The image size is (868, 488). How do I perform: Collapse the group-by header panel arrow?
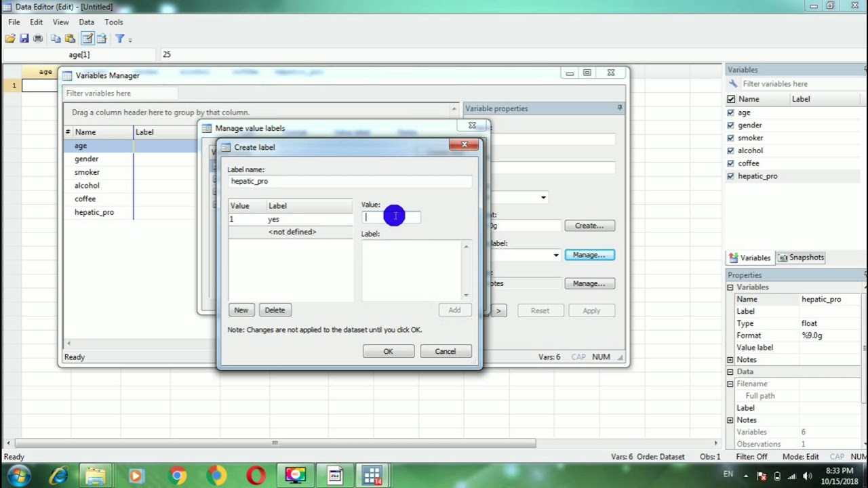[x=454, y=108]
